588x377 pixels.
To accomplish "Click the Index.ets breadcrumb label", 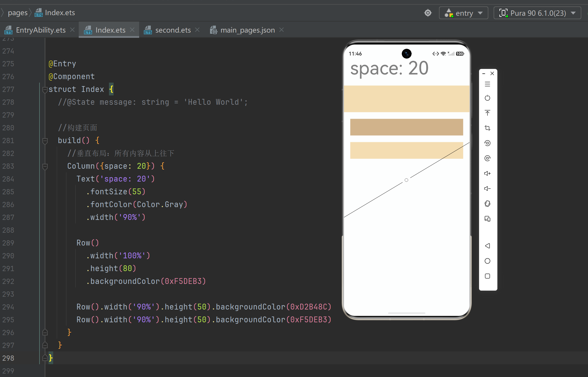I will [x=60, y=13].
